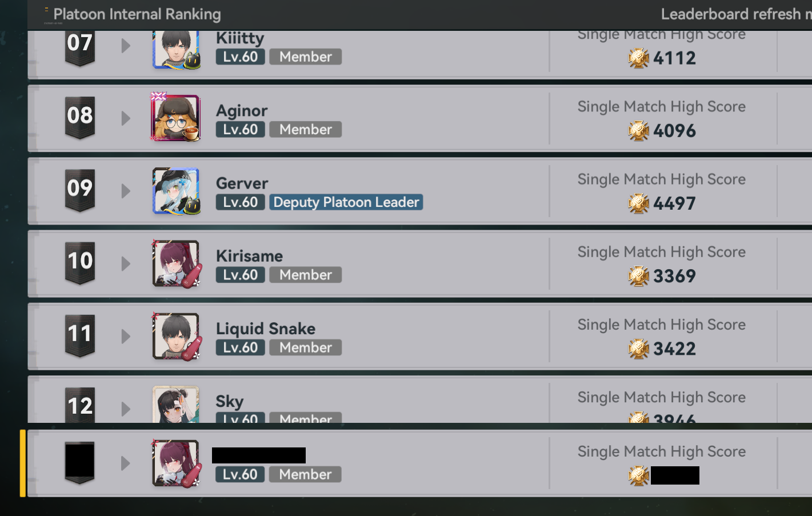Expand Gerver's row using the triangle arrow

point(126,191)
